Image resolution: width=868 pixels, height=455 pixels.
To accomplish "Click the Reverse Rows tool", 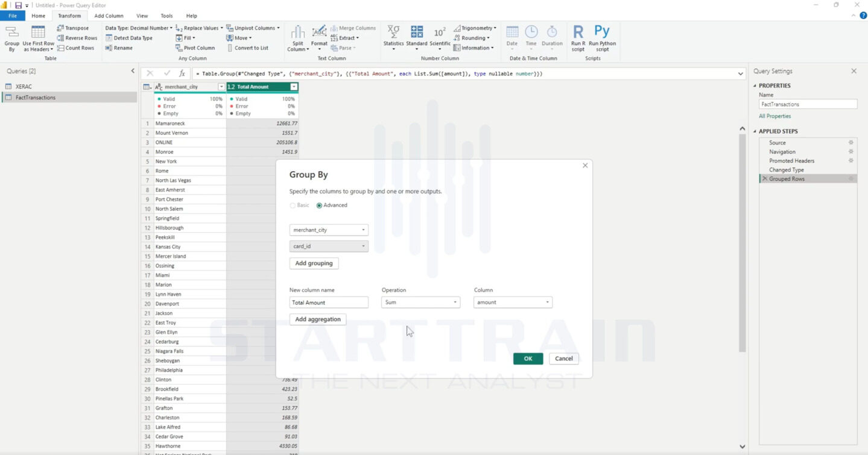I will pos(77,38).
